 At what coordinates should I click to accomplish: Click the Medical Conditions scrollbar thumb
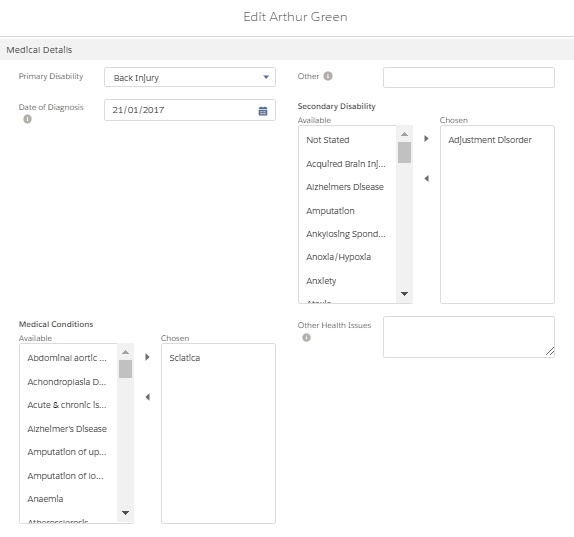(125, 369)
